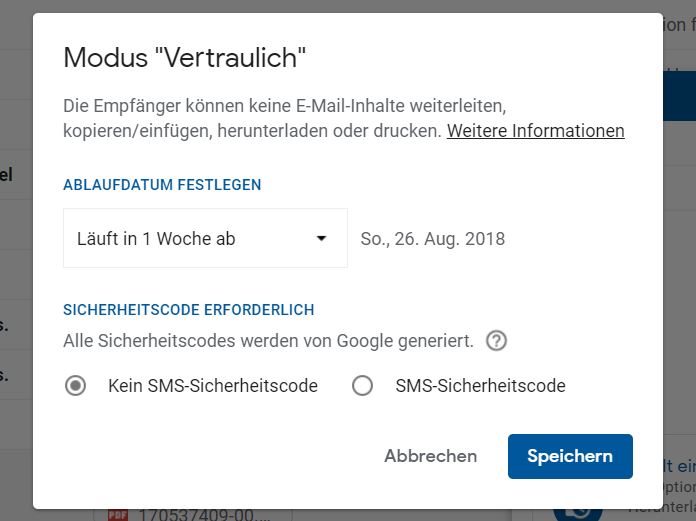Click the expiry date So., 26. Aug. 2018
This screenshot has height=521, width=696.
click(x=432, y=239)
